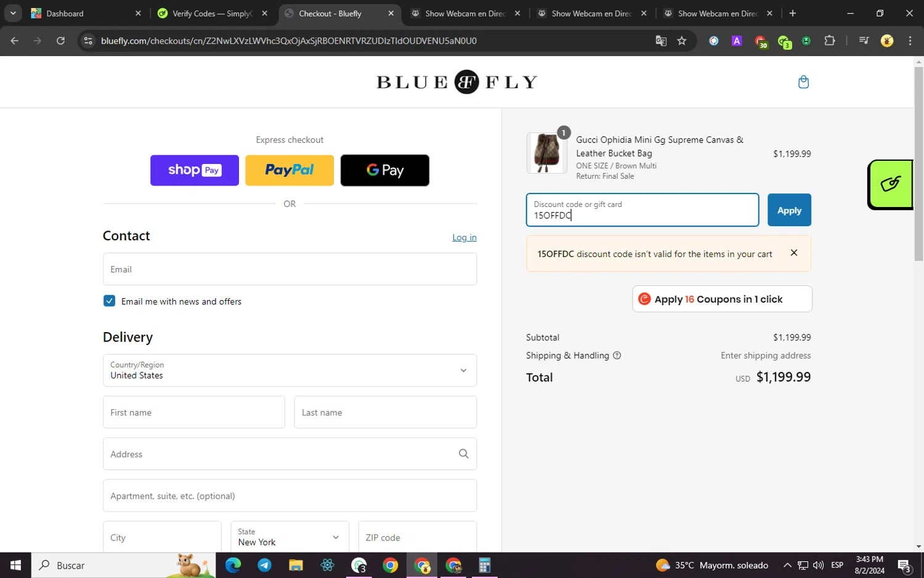View site information icon in address bar

coord(88,41)
